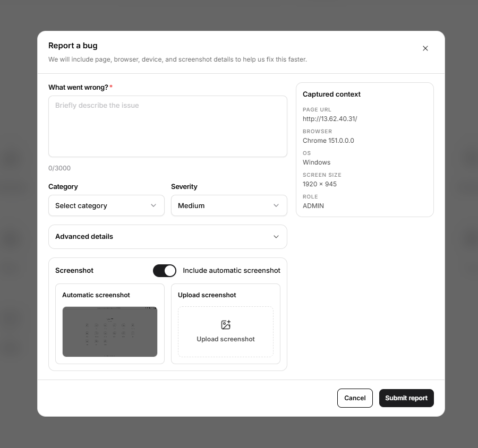Toggle Include automatic screenshot switch

pyautogui.click(x=165, y=271)
